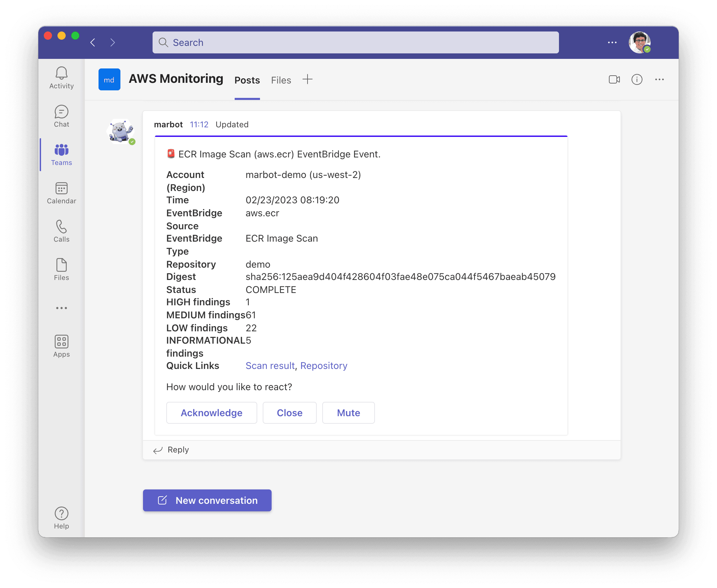Image resolution: width=717 pixels, height=588 pixels.
Task: Click the aws.ecr source value
Action: pyautogui.click(x=262, y=213)
